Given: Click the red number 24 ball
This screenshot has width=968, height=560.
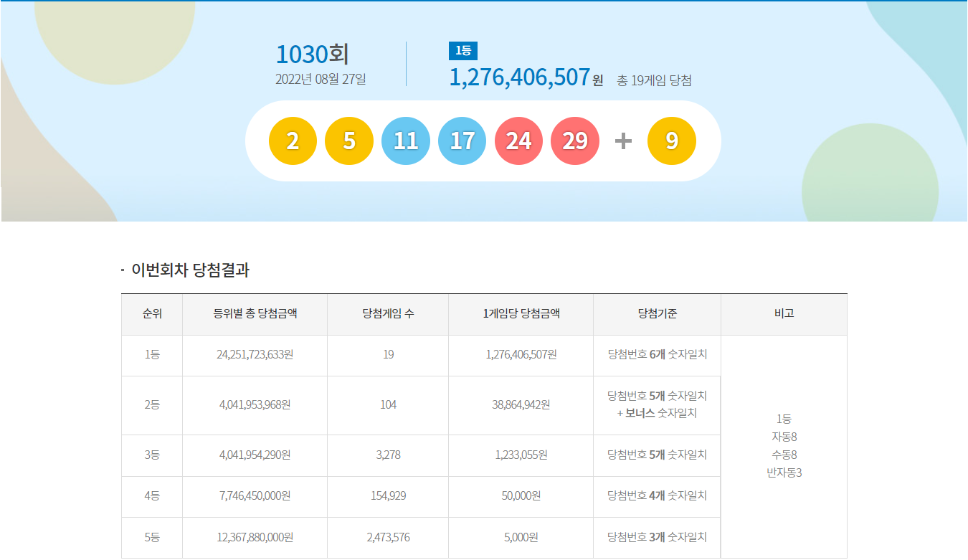Looking at the screenshot, I should pyautogui.click(x=518, y=141).
